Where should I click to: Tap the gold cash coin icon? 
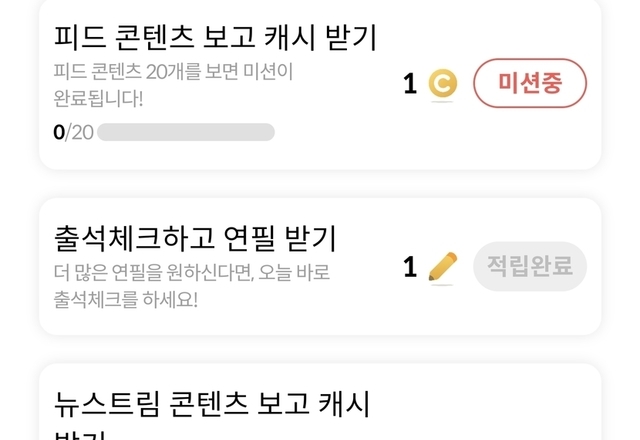442,84
